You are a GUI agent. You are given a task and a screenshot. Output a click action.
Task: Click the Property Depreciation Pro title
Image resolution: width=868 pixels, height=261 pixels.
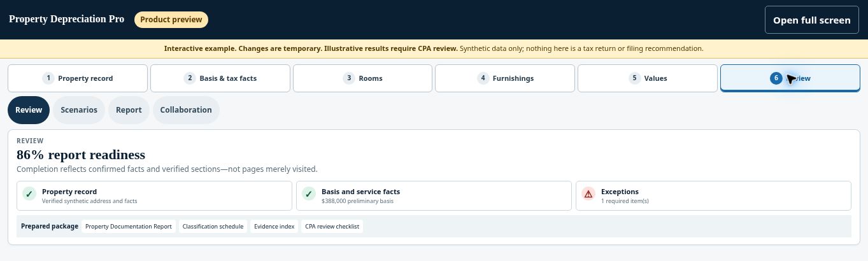pyautogui.click(x=67, y=19)
